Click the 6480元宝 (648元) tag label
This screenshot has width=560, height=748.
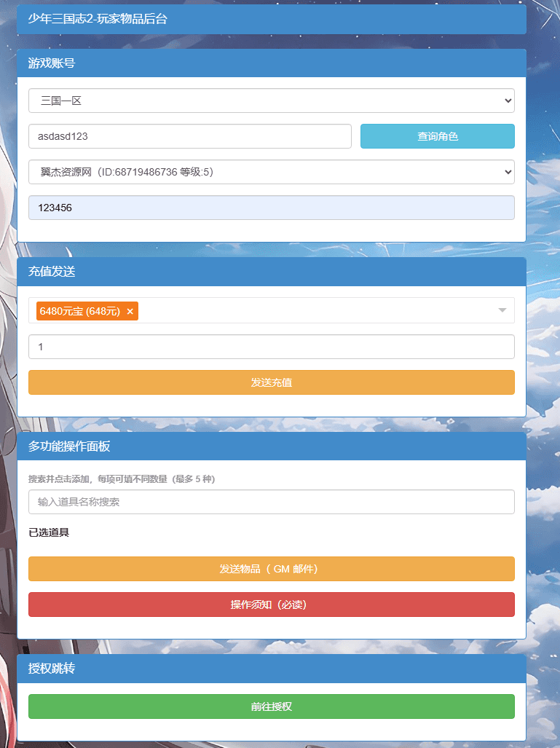tap(79, 311)
